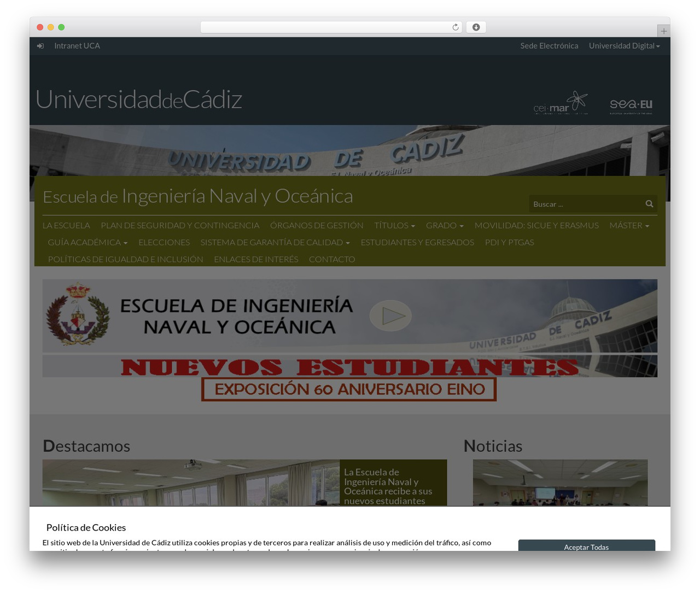700x593 pixels.
Task: Click the search magnifier icon
Action: pos(649,204)
